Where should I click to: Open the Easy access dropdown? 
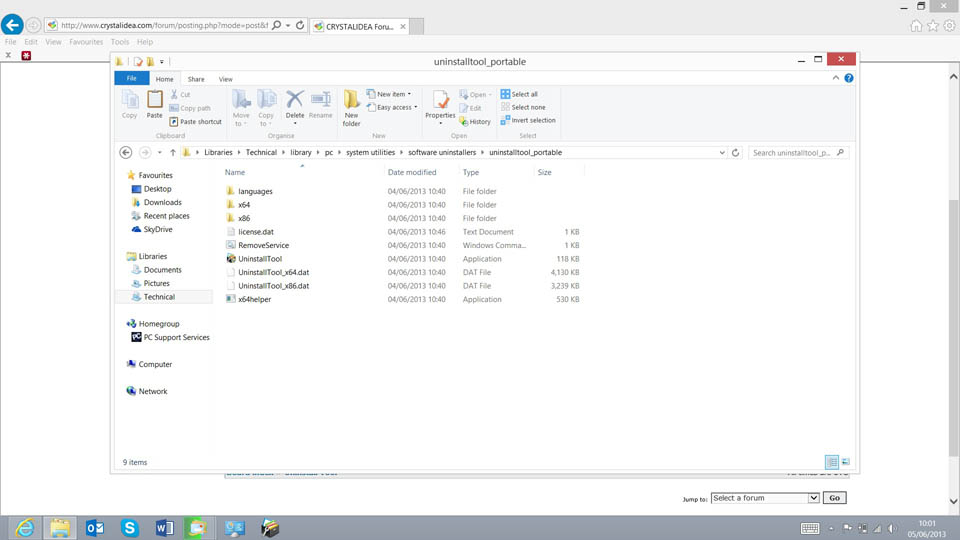tap(392, 107)
